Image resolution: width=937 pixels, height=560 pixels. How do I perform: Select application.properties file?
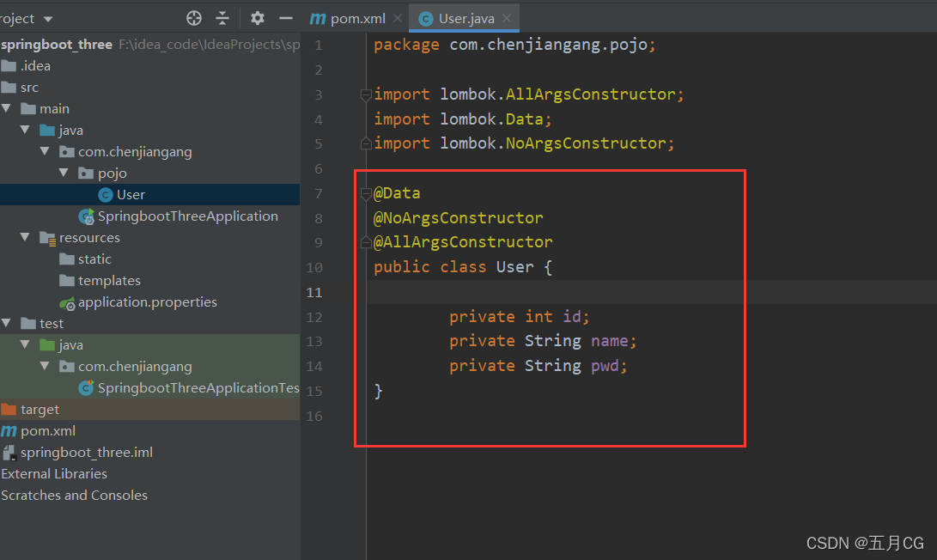tap(148, 302)
